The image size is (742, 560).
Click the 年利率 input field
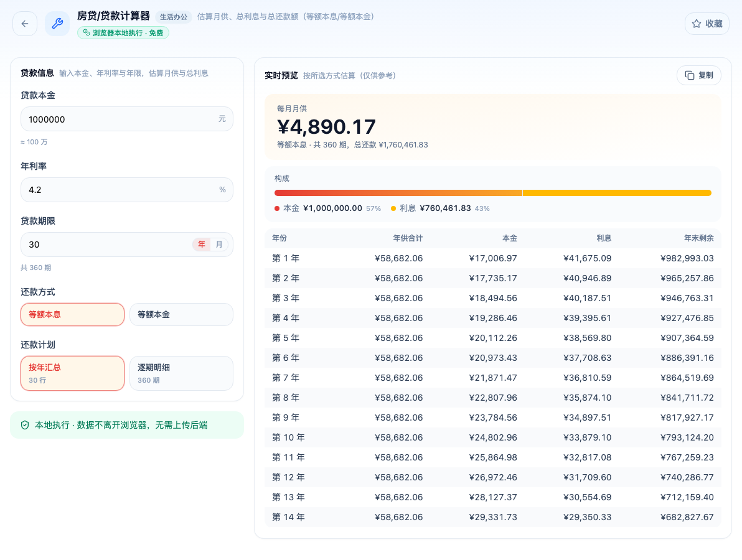127,190
